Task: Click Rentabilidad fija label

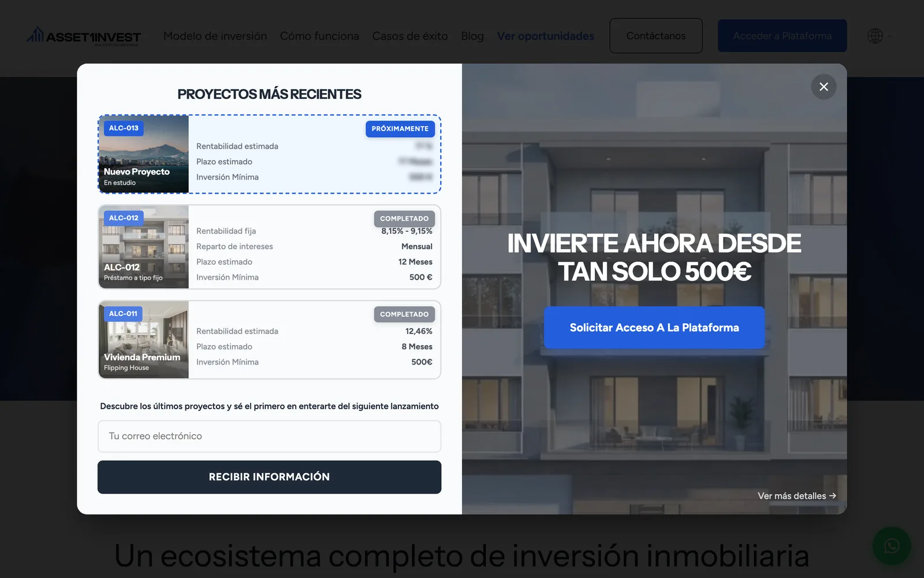Action: pos(226,231)
